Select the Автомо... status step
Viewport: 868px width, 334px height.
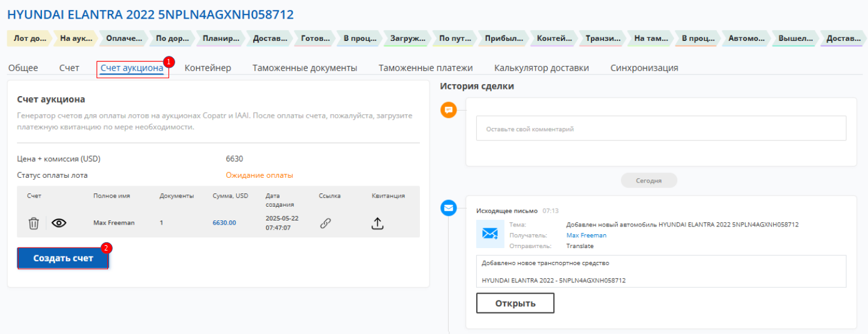point(746,38)
